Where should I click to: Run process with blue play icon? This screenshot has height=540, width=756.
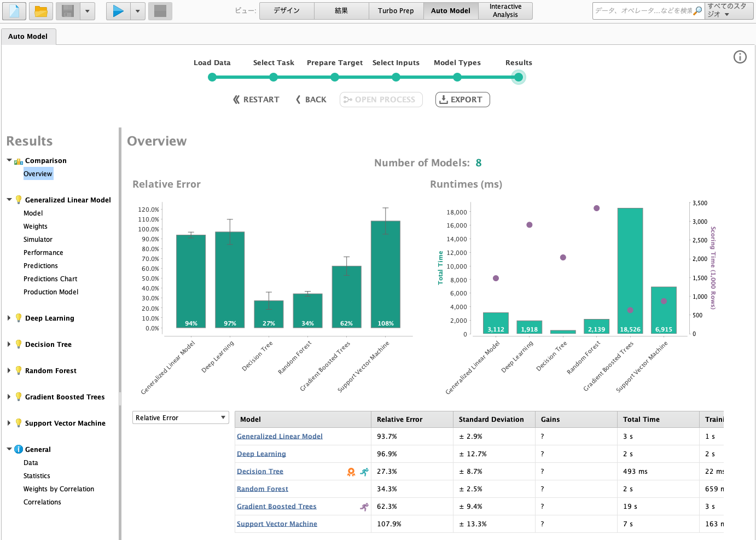tap(118, 11)
